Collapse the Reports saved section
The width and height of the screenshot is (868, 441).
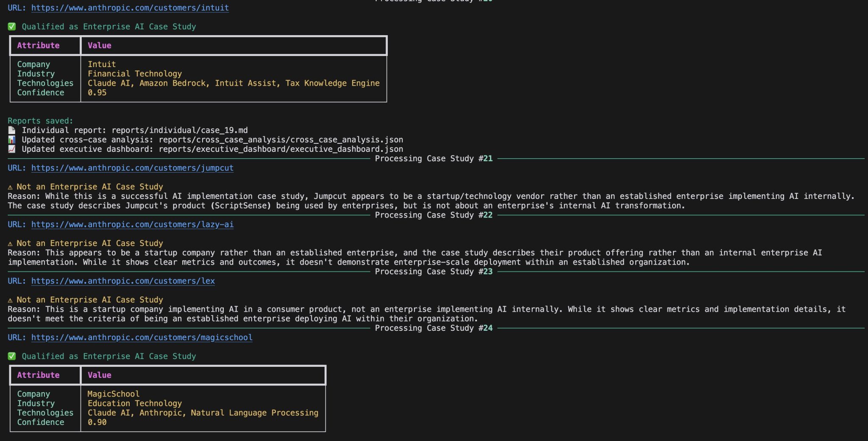(41, 120)
